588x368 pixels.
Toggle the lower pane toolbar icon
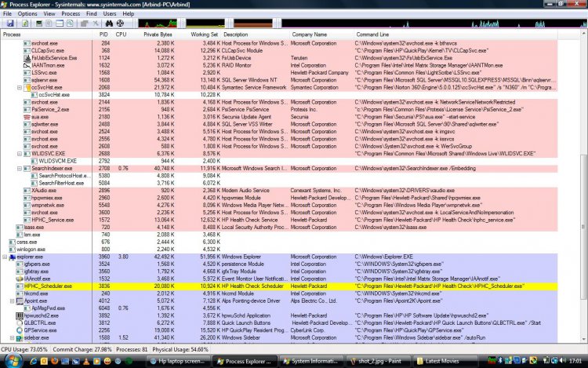pyautogui.click(x=60, y=24)
